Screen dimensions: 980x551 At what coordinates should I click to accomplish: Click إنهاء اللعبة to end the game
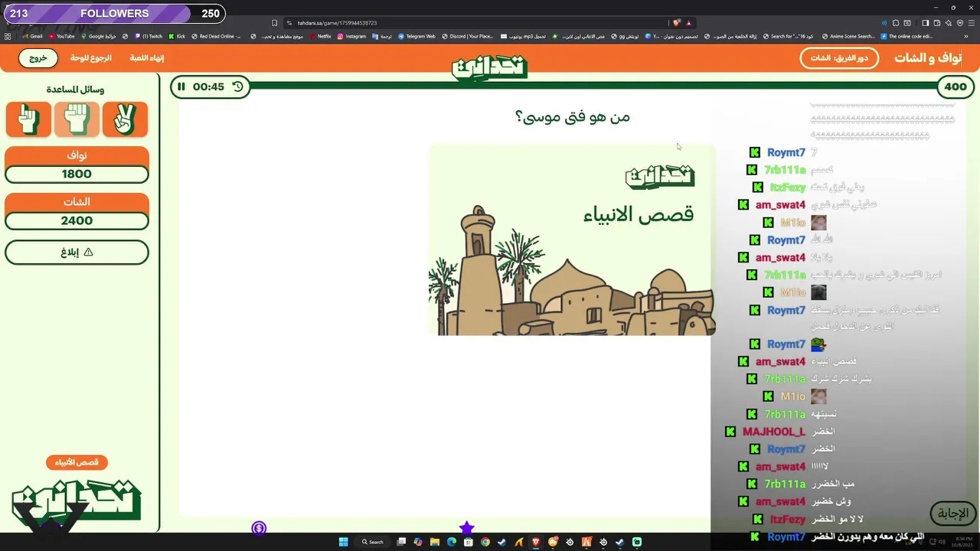[147, 58]
